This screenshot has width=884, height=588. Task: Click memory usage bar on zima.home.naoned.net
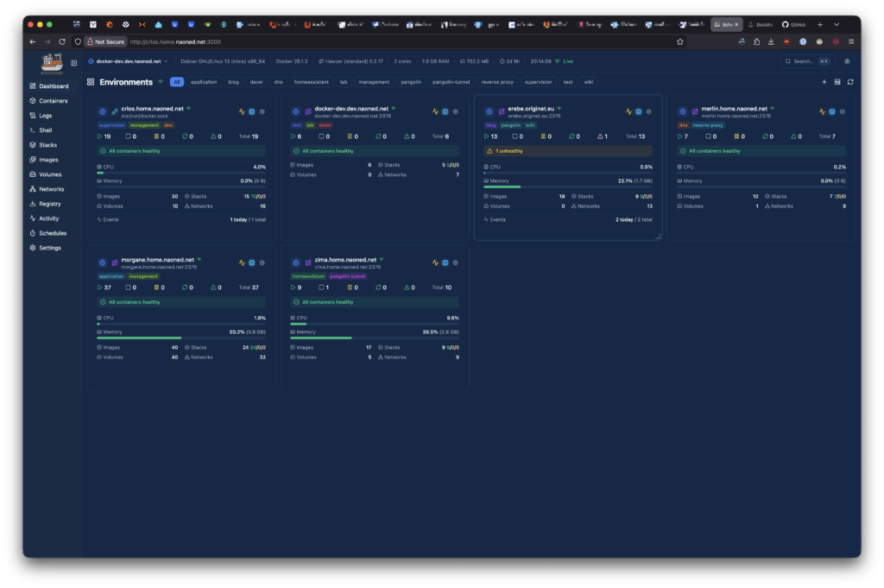pos(375,338)
